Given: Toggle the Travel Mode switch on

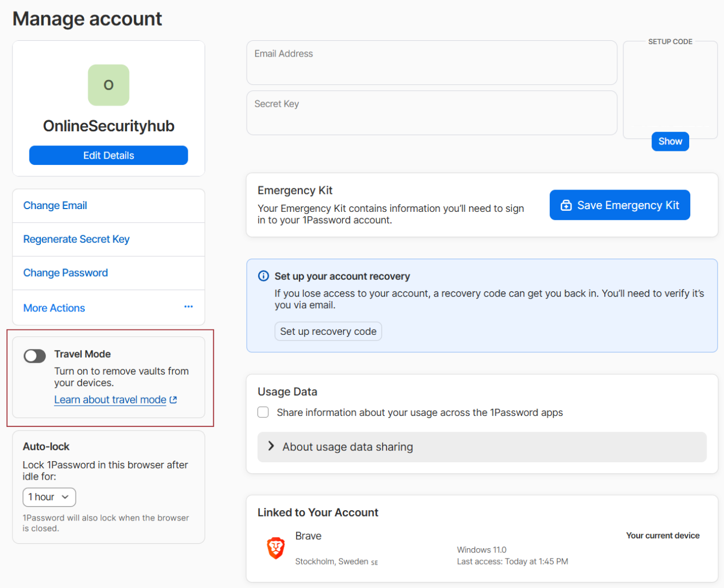Looking at the screenshot, I should (35, 356).
